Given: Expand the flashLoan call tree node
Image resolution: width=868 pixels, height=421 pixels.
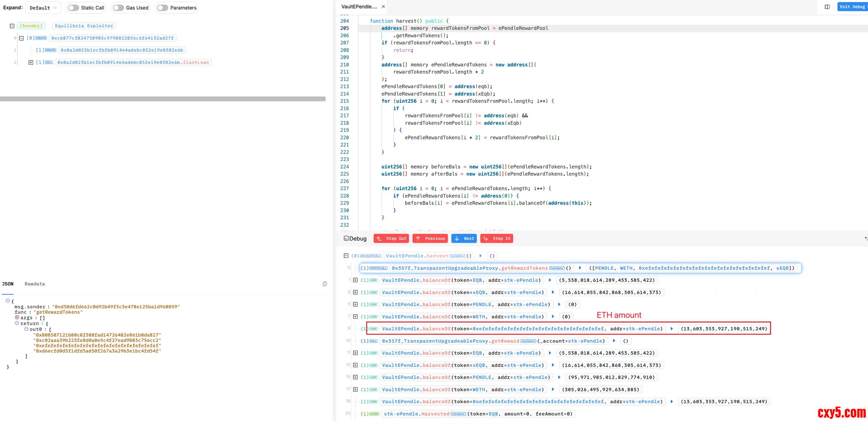Looking at the screenshot, I should point(31,62).
